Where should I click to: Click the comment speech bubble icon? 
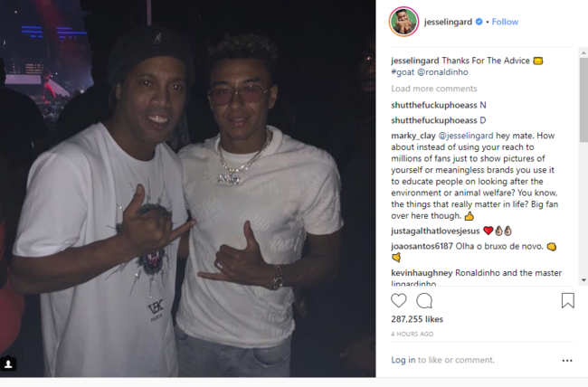(424, 301)
